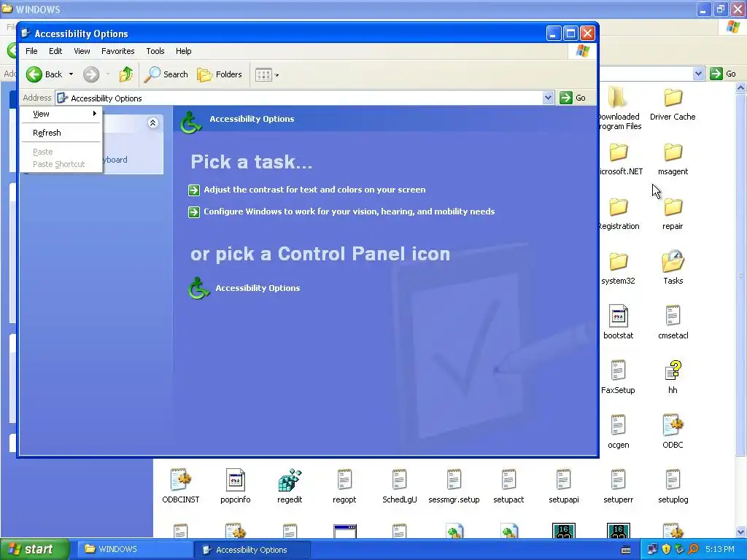Open the Start menu
747x560 pixels.
35,550
